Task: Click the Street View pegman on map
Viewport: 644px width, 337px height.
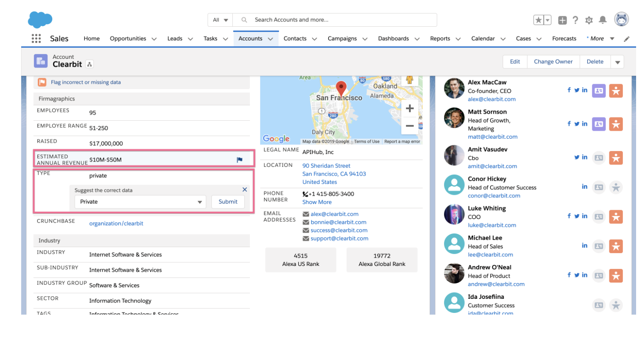Action: pos(409,79)
